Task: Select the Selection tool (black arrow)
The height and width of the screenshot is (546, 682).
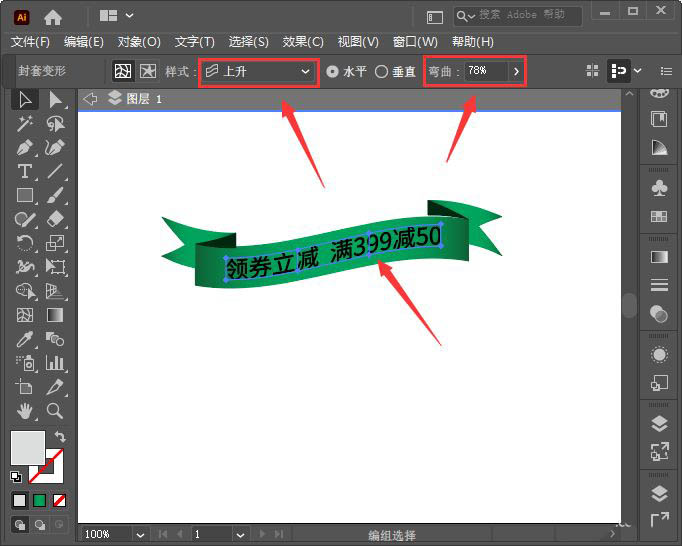Action: [25, 100]
